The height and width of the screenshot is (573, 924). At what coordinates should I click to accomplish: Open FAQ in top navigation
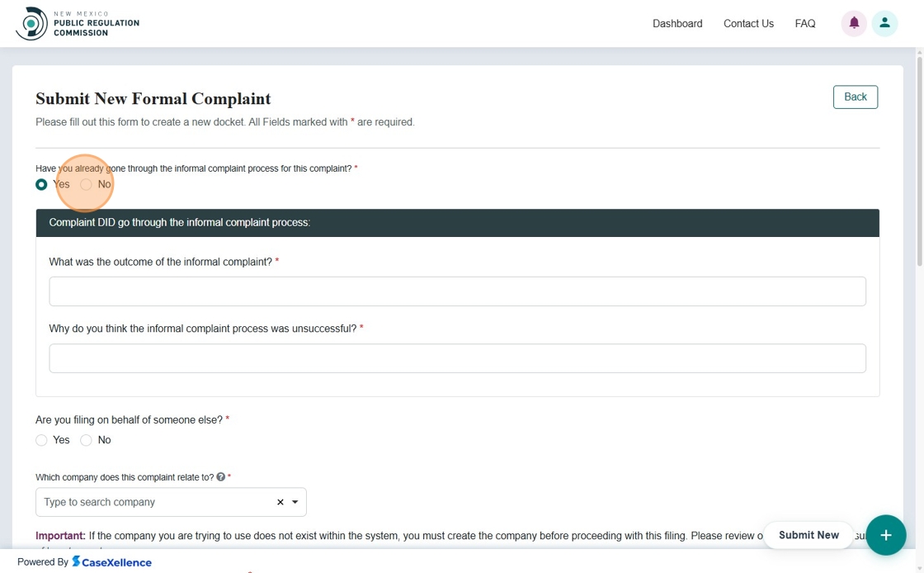tap(805, 24)
